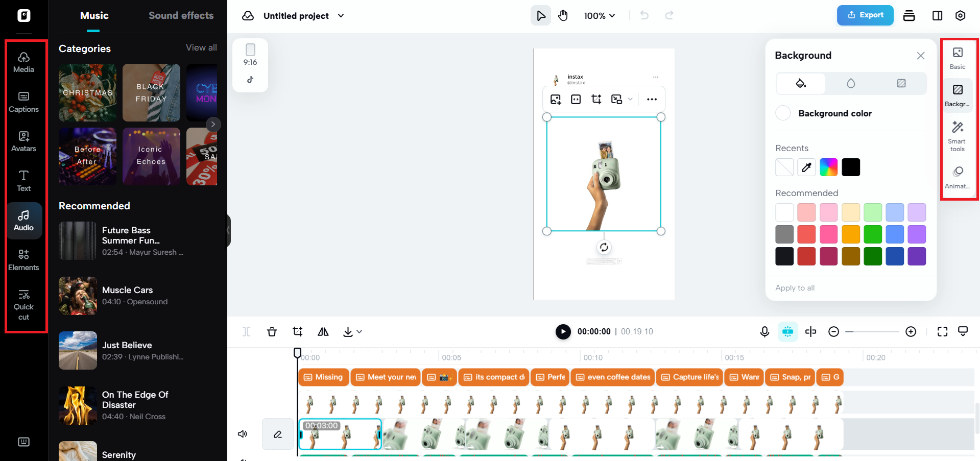This screenshot has height=461, width=980.
Task: Open the 100% zoom level dropdown
Action: click(599, 16)
